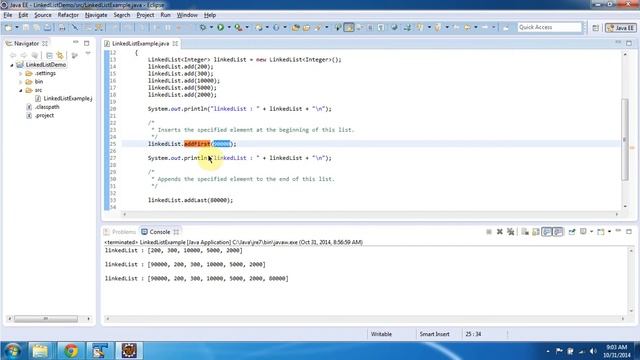
Task: Click the Console horizontal scrollbar right arrow
Action: coord(623,318)
